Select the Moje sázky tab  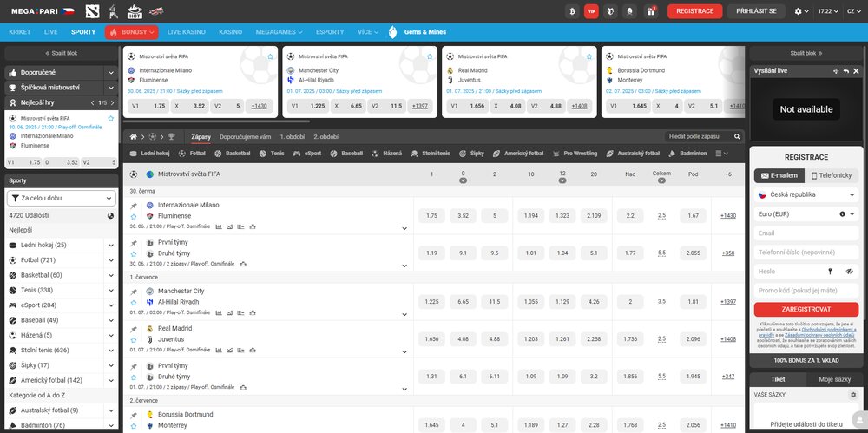835,380
